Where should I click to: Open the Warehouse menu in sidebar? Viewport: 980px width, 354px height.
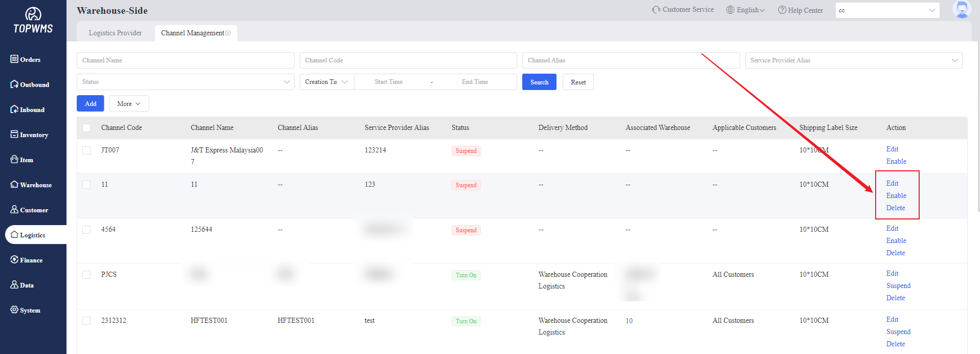pos(31,185)
